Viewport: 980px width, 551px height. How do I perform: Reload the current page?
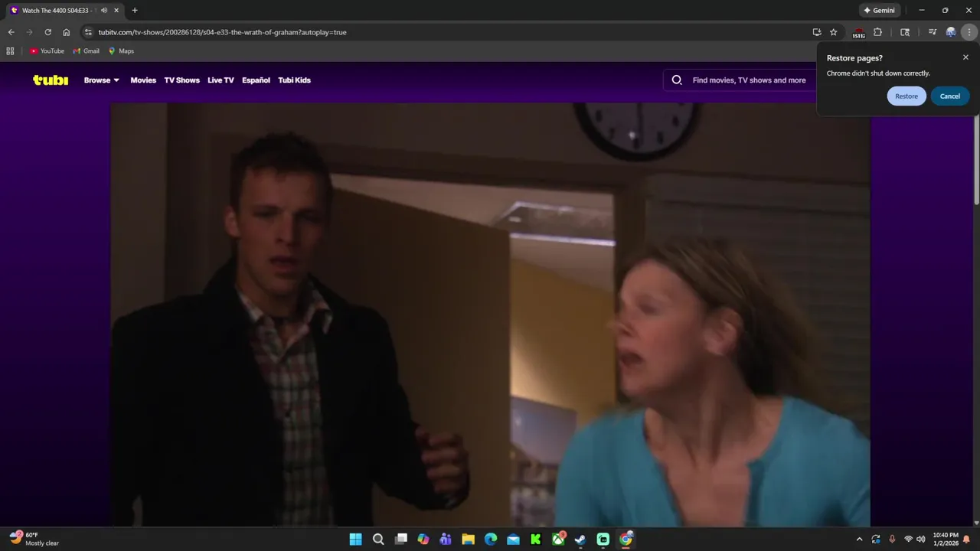point(47,32)
